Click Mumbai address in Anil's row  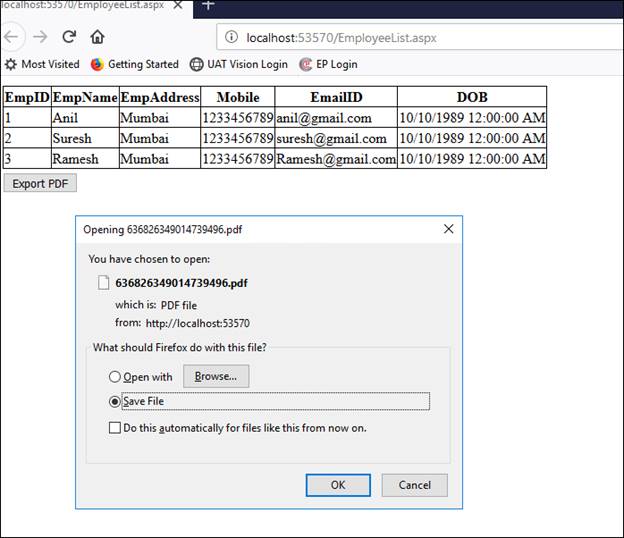[160, 117]
